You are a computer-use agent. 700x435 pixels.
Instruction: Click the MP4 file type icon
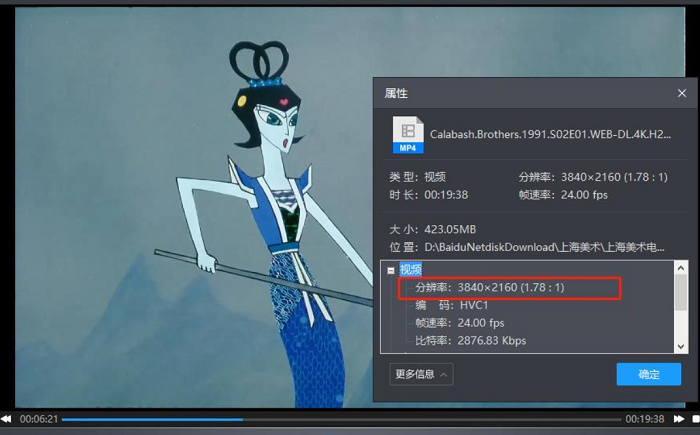point(407,135)
